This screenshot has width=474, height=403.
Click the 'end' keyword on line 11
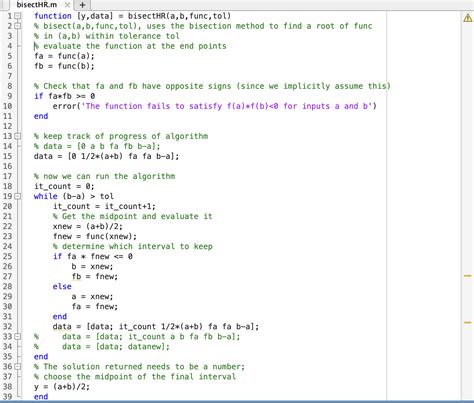click(x=41, y=116)
